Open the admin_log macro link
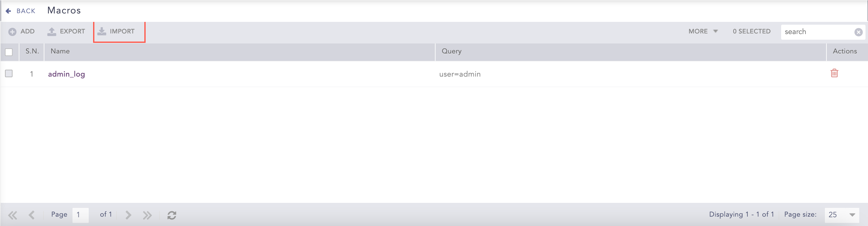This screenshot has height=226, width=868. [66, 74]
